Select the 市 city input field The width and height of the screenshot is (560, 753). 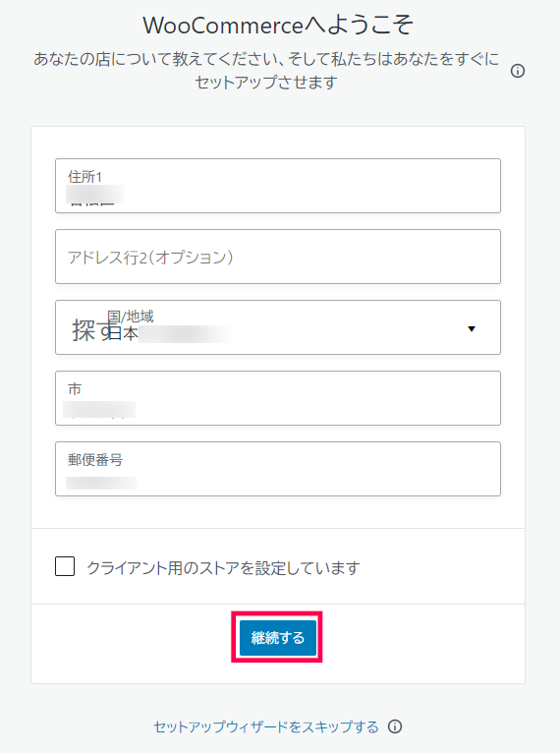(x=278, y=398)
